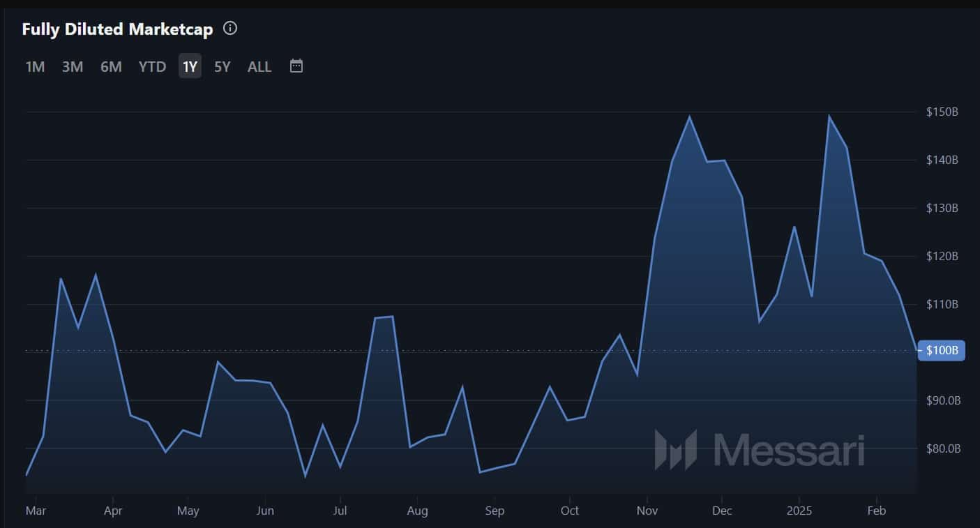Image resolution: width=980 pixels, height=528 pixels.
Task: Click the $90.0B axis label
Action: click(x=944, y=400)
